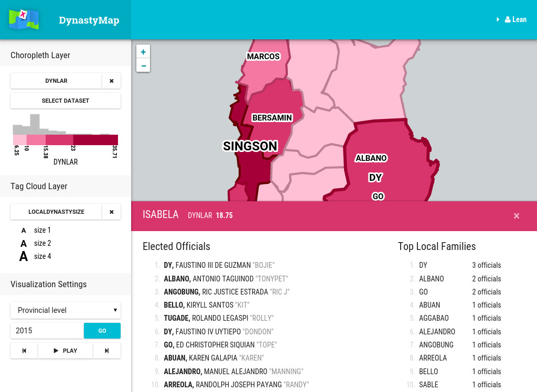This screenshot has height=392, width=537.
Task: Click the darkest red legend swatch
Action: click(95, 140)
